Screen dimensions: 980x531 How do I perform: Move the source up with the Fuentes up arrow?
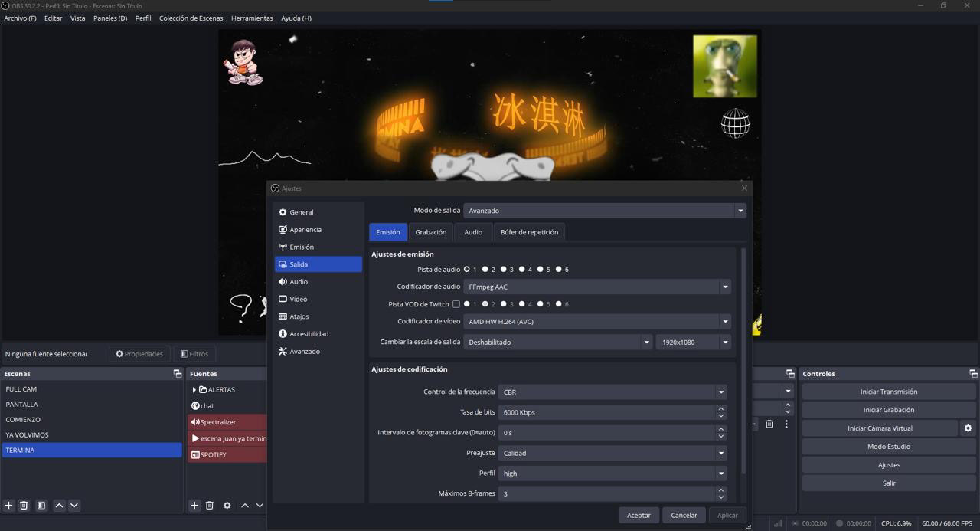tap(245, 506)
